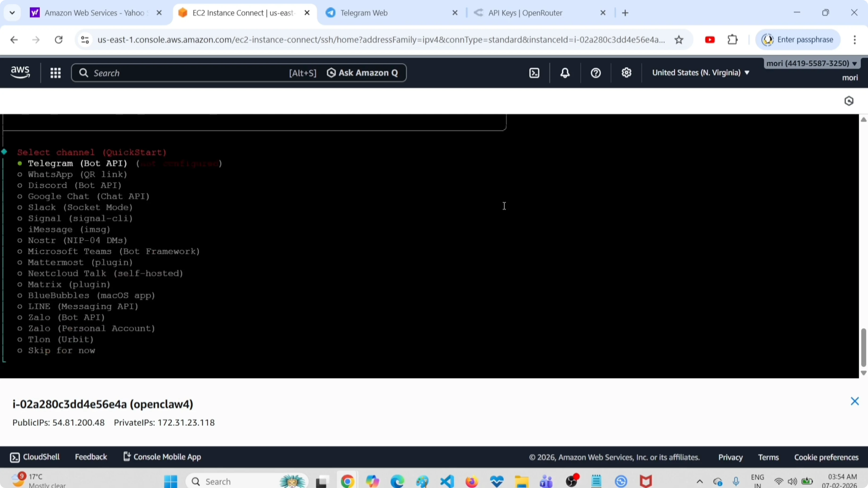Screen dimensions: 868x488
Task: Open AWS settings gear icon
Action: (x=626, y=73)
